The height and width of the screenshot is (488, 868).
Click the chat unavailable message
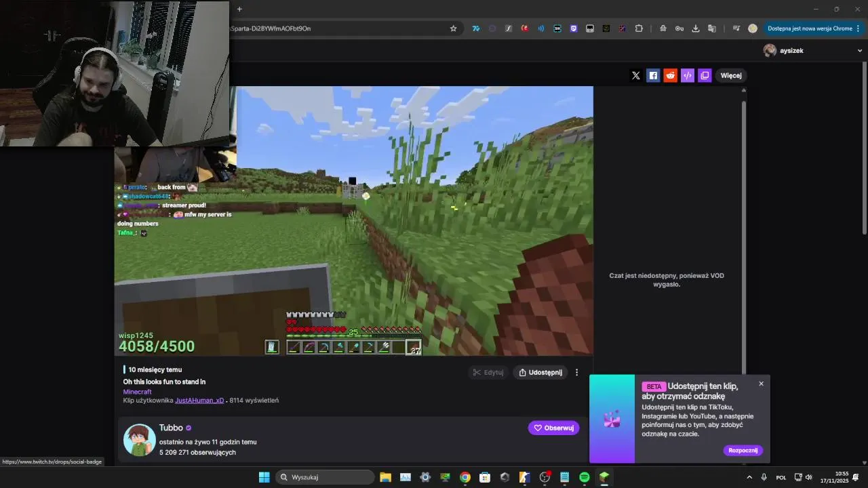(667, 280)
